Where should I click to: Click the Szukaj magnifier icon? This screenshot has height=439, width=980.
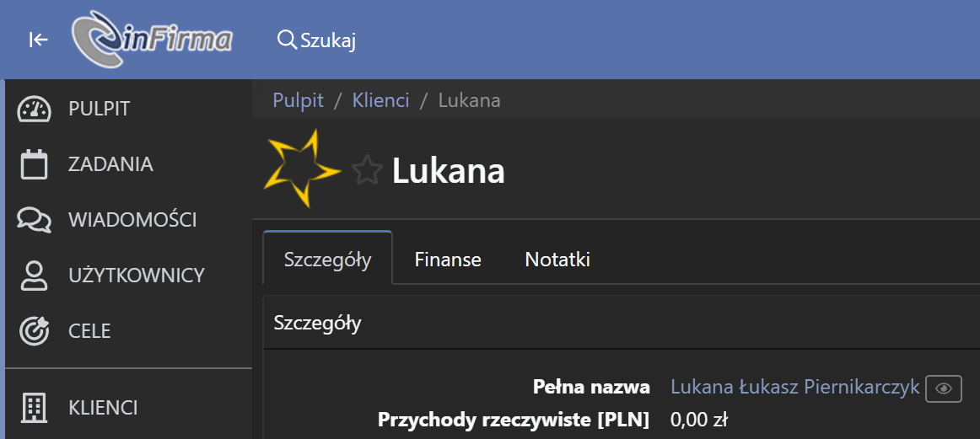point(287,40)
